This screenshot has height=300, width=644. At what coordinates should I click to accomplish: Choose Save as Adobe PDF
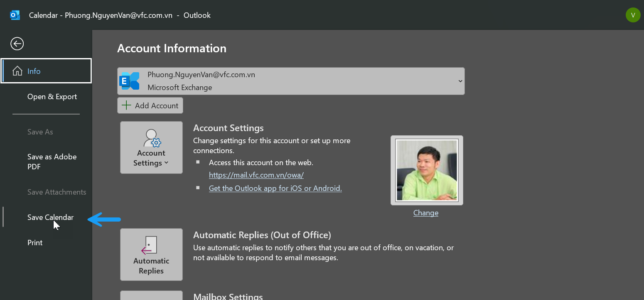(x=52, y=162)
